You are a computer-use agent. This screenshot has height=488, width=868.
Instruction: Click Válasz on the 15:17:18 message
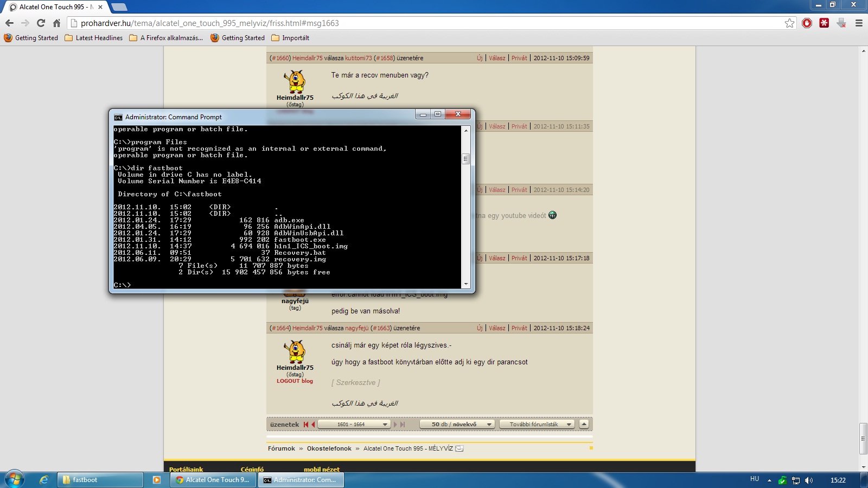coord(497,258)
